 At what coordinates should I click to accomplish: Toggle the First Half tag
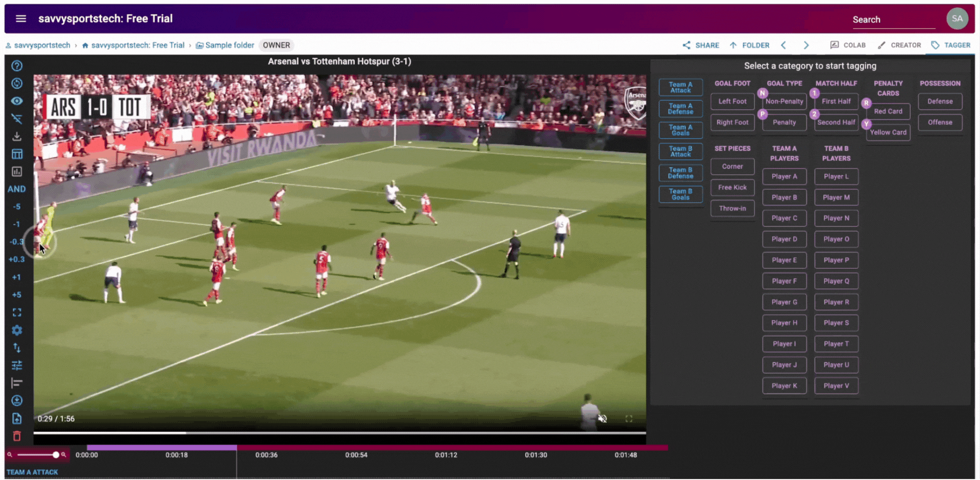point(836,102)
